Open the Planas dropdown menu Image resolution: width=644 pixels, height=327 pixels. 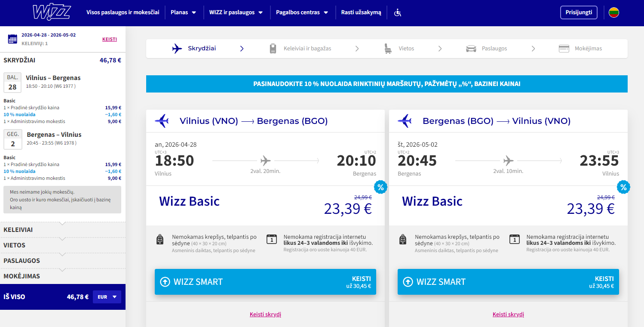click(x=184, y=12)
